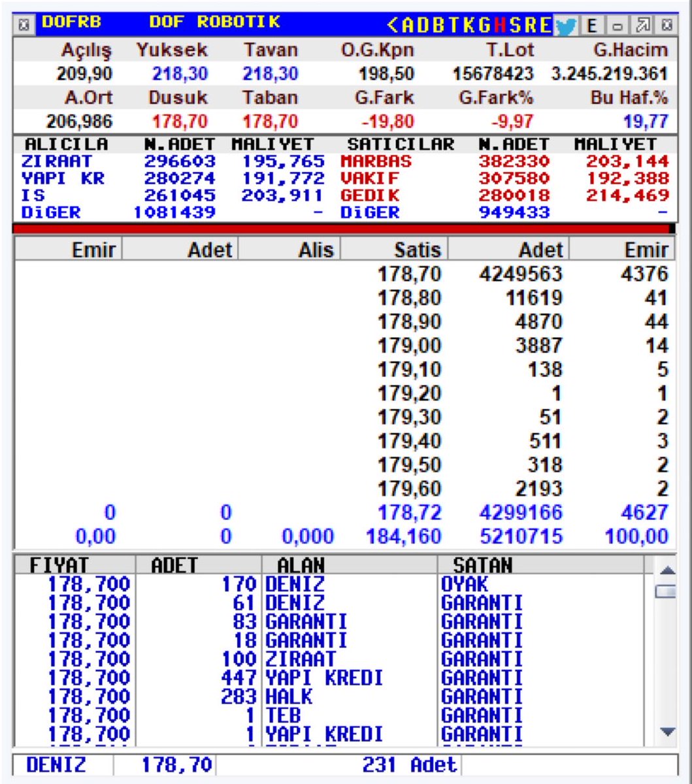Select trade row with buyer HALK
This screenshot has width=692, height=784.
[x=330, y=697]
